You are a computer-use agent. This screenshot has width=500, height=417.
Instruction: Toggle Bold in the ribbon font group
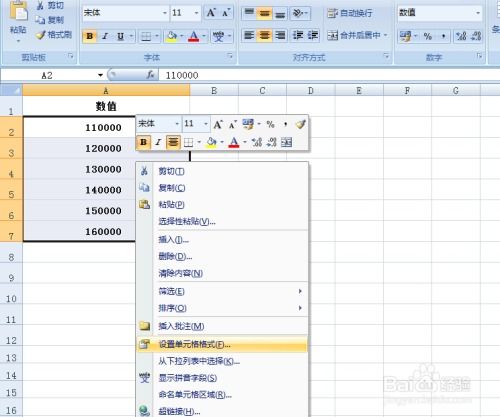(x=90, y=36)
